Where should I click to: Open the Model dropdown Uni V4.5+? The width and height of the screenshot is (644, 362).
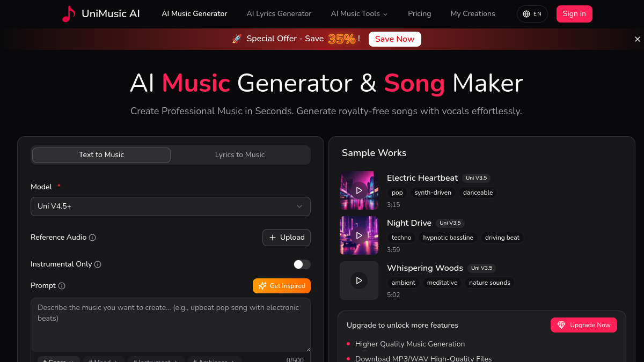[x=171, y=206]
